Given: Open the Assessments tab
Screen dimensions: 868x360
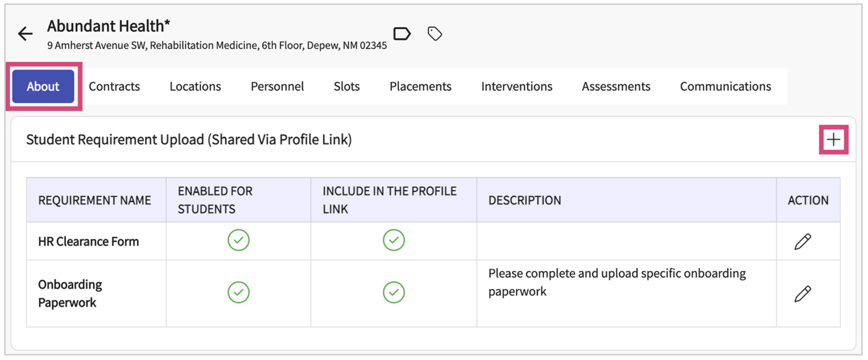Looking at the screenshot, I should 616,86.
